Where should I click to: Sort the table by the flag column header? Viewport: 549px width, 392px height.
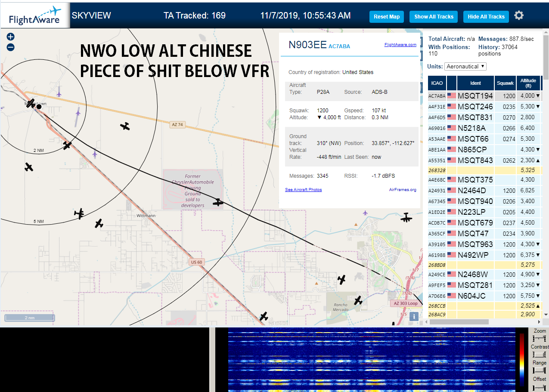tap(452, 83)
